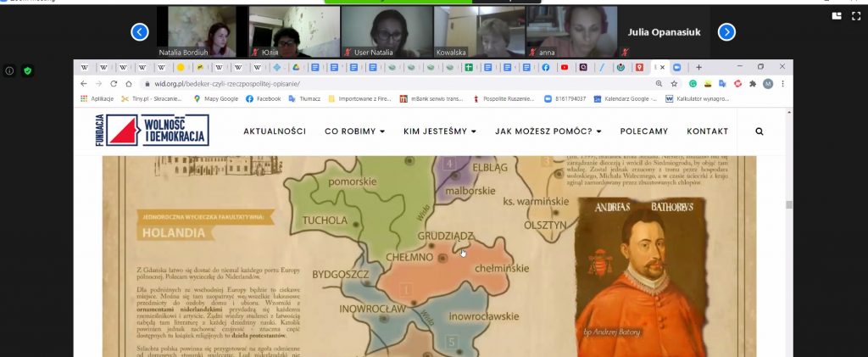Open the KONTAKT page
868x357 pixels.
tap(708, 131)
